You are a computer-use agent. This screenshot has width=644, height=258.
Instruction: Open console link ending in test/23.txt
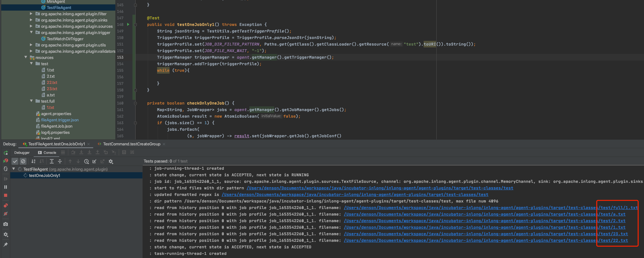point(486,234)
